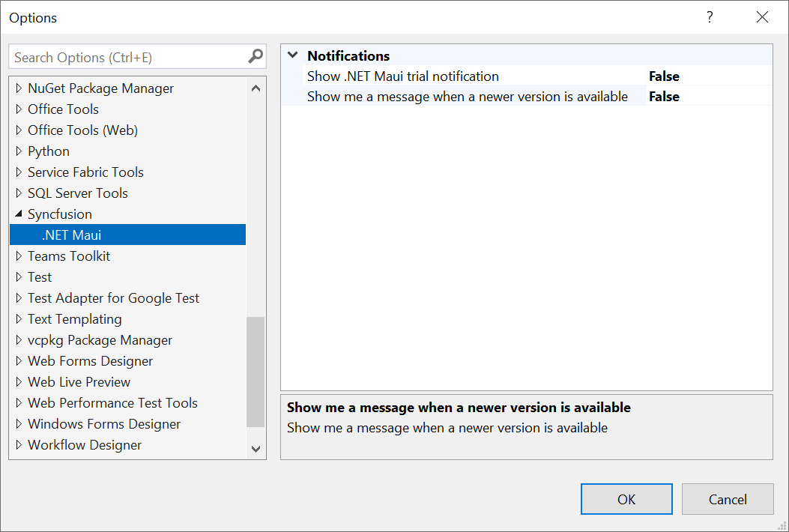Expand the SQL Server Tools arrow

click(19, 193)
